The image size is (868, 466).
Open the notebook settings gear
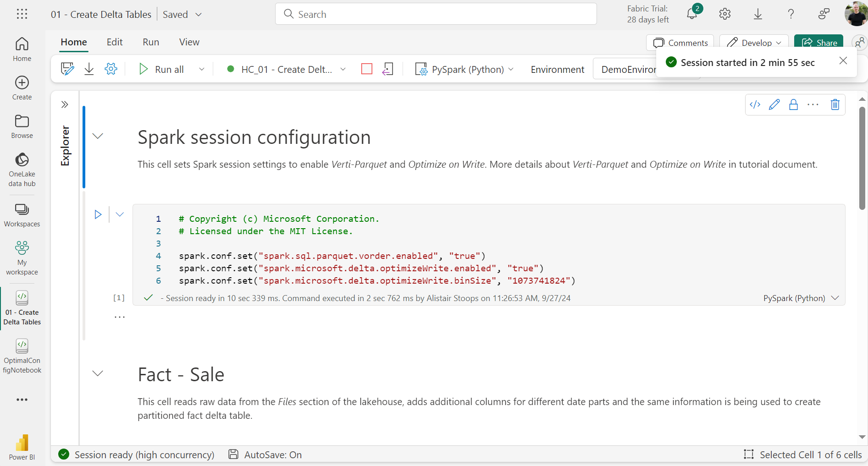pos(111,69)
